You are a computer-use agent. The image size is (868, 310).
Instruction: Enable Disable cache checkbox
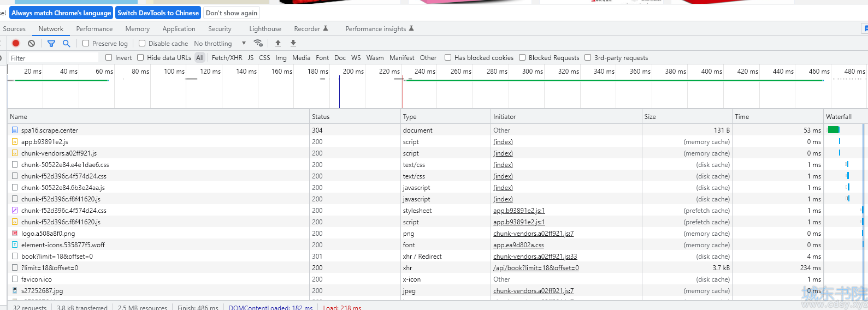pyautogui.click(x=142, y=43)
